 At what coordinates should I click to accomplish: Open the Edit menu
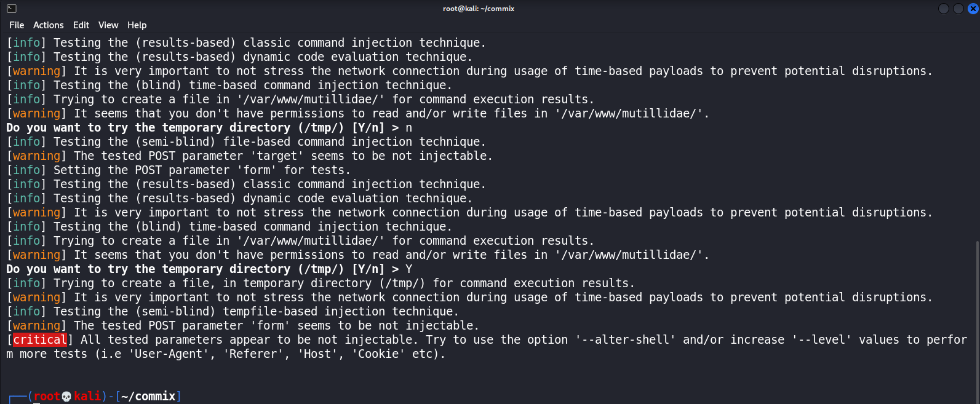pos(81,25)
